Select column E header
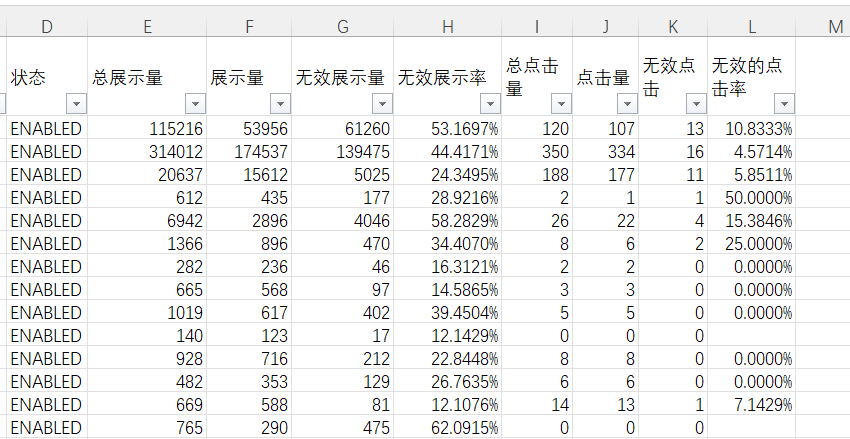The height and width of the screenshot is (439, 850). (147, 26)
